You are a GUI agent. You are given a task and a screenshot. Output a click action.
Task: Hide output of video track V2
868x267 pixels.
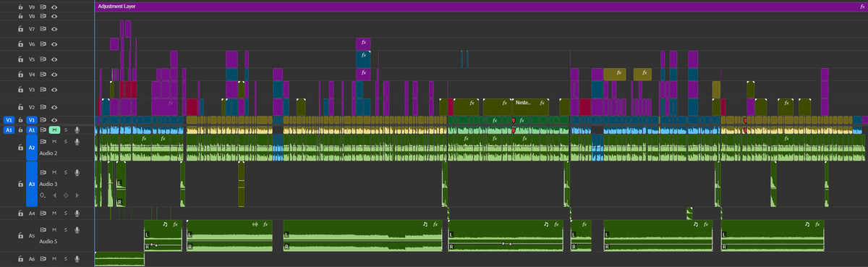pyautogui.click(x=54, y=107)
